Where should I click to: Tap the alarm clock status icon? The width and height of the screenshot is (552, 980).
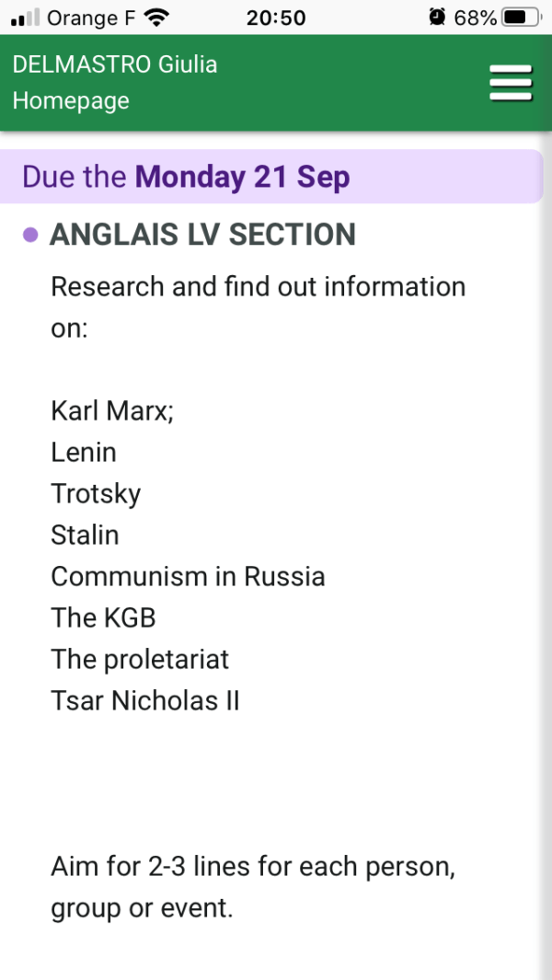point(438,17)
